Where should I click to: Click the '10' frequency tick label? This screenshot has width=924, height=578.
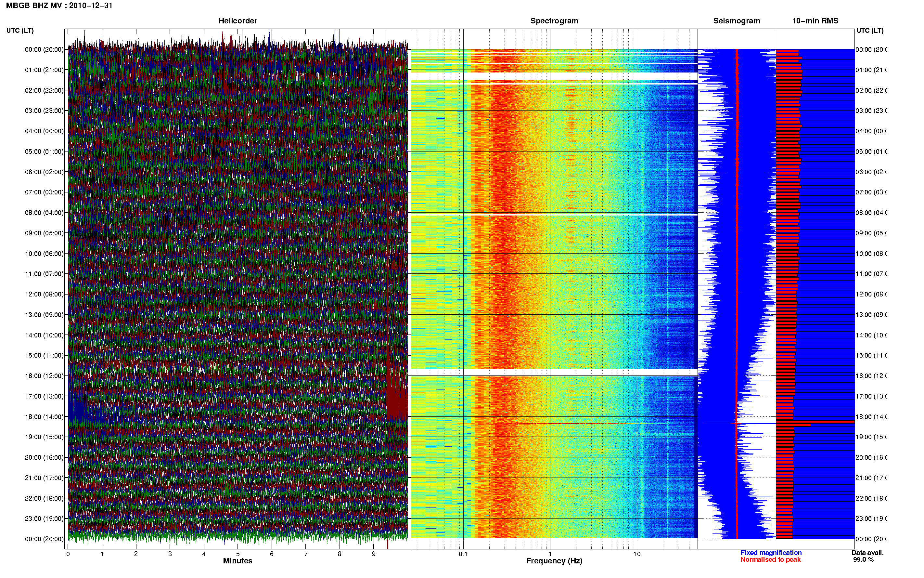coord(637,554)
